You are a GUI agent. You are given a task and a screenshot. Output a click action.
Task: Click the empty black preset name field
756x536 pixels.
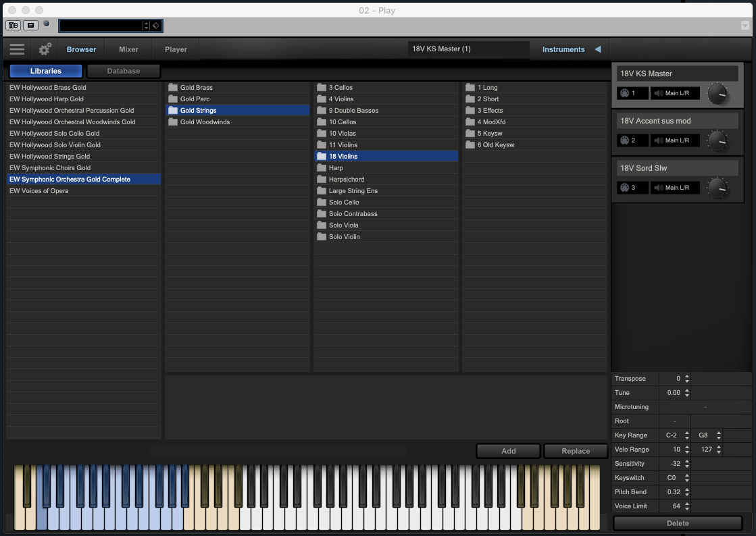click(101, 26)
